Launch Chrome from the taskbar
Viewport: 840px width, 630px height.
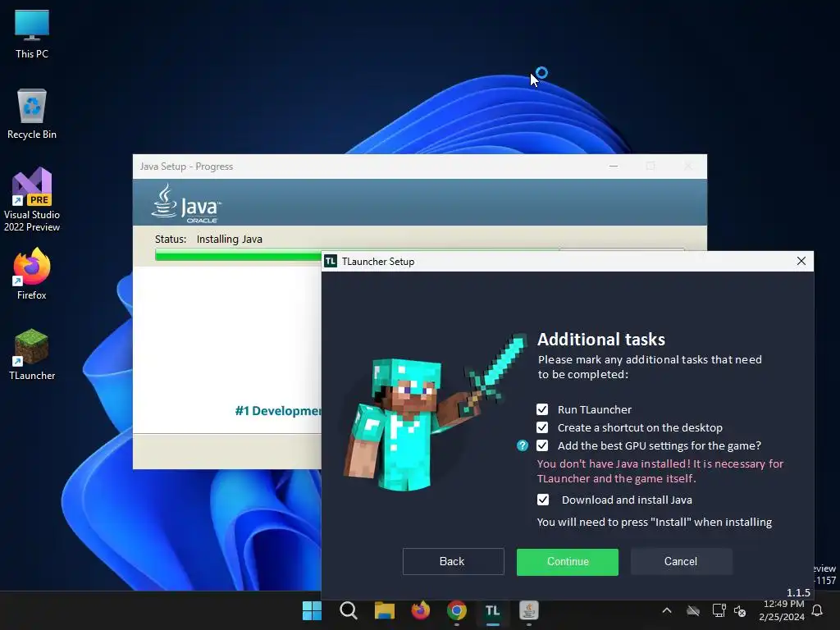(456, 610)
